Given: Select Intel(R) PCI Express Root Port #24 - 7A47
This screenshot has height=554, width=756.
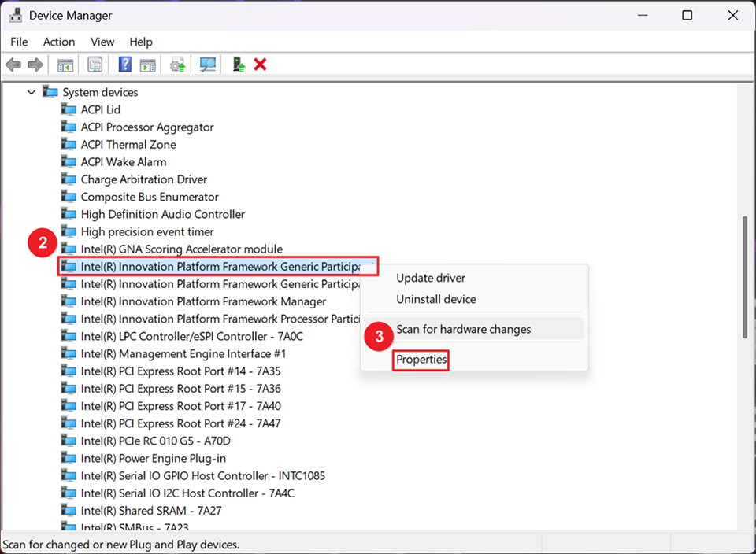Looking at the screenshot, I should coord(180,423).
